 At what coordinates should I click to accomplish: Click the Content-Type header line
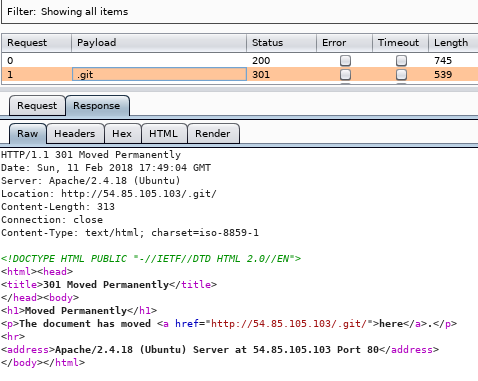(x=130, y=233)
